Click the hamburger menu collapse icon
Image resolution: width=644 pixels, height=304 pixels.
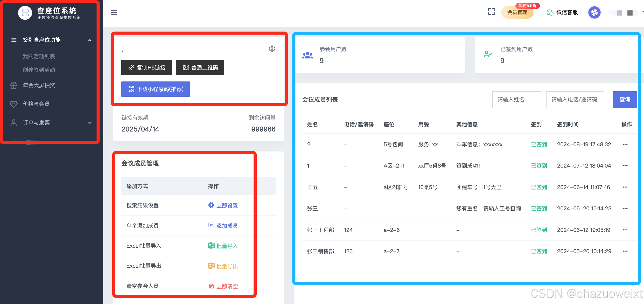click(114, 12)
